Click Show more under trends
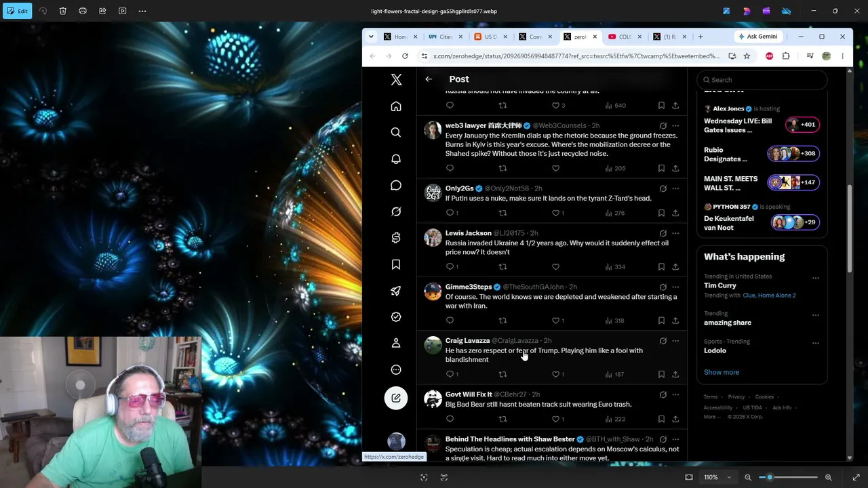Screen dimensions: 868x488 coord(722,372)
